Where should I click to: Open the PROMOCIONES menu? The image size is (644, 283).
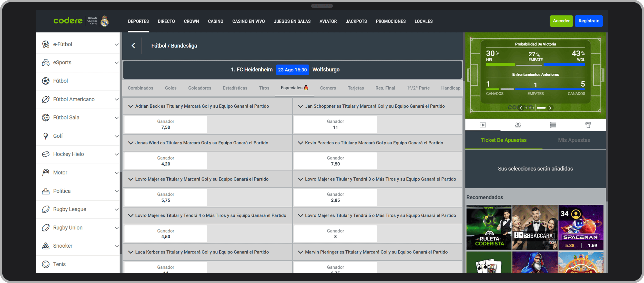391,21
